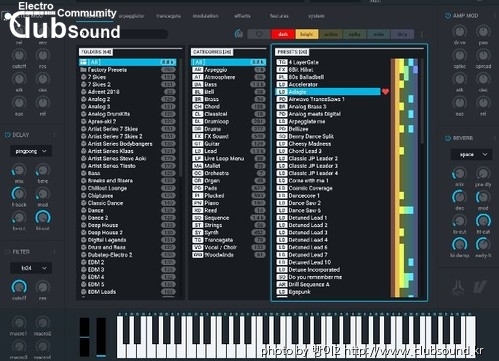Click the presets list scrollbar
This screenshot has height=361, width=499.
point(423,101)
